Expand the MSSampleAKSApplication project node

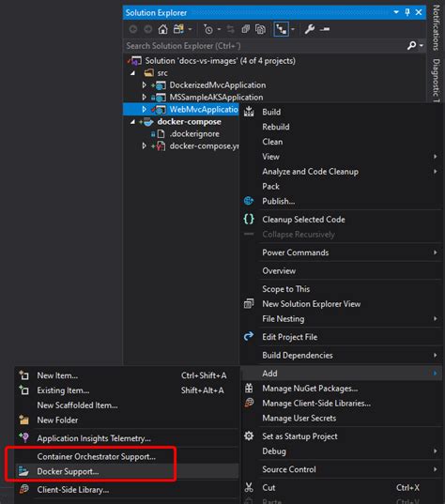pyautogui.click(x=144, y=97)
